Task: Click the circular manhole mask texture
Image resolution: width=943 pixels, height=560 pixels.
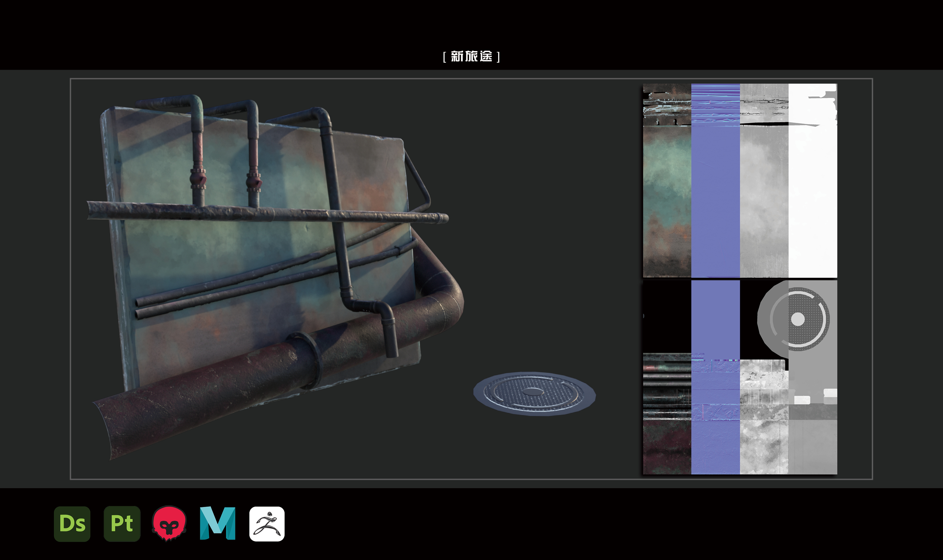Action: coord(797,319)
